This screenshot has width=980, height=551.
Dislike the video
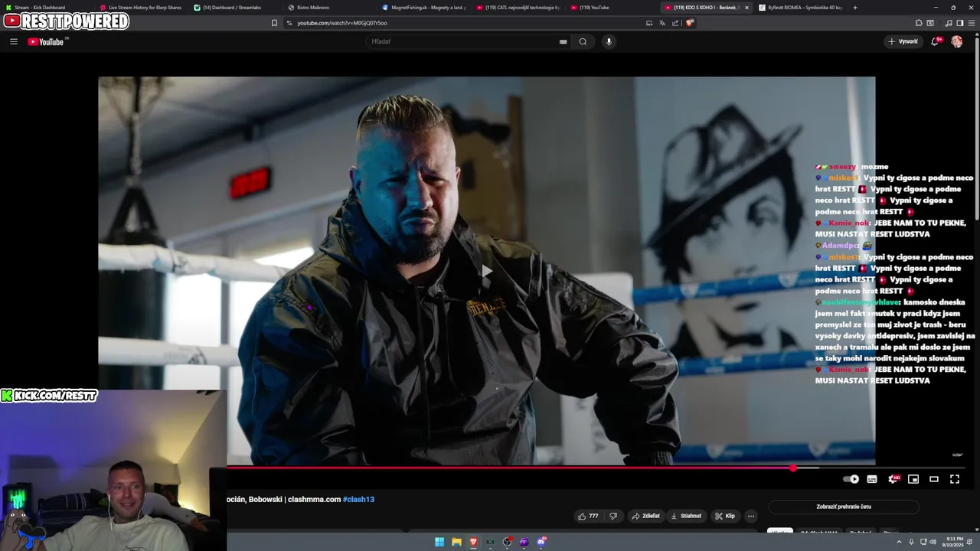point(613,516)
